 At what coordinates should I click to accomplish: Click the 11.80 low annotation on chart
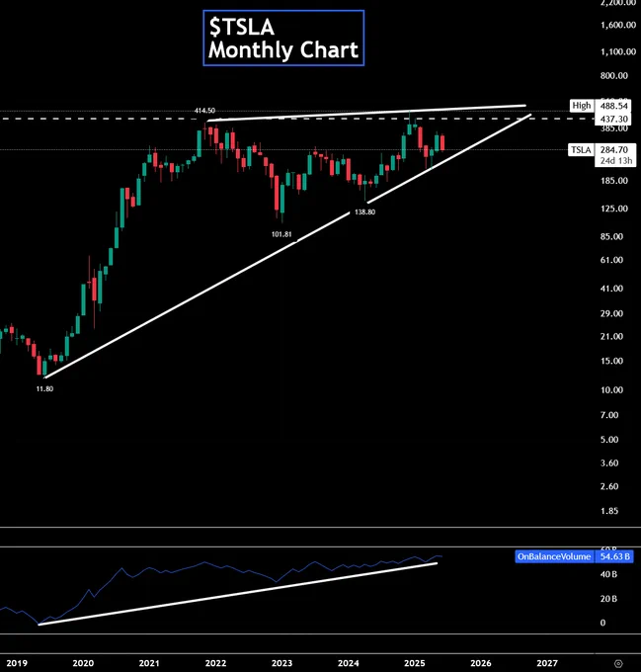coord(44,388)
